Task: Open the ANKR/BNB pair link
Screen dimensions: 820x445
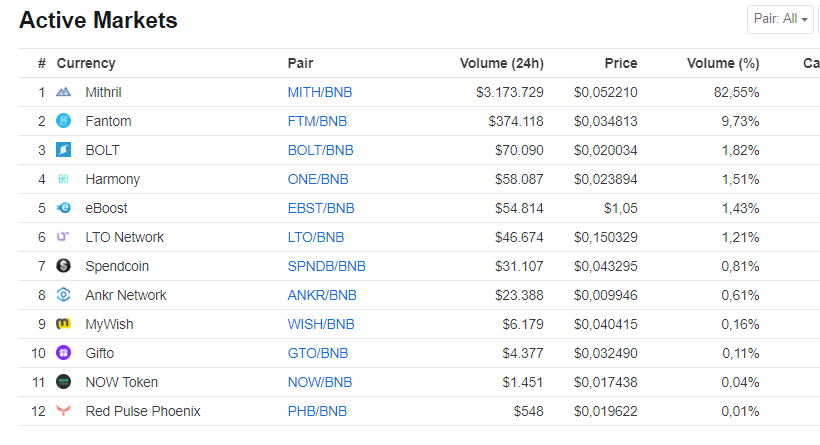Action: [322, 295]
